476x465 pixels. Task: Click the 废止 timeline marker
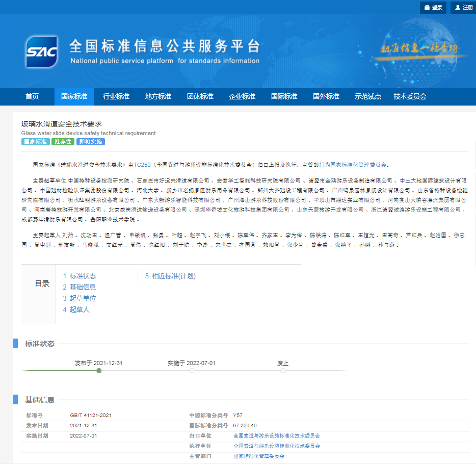pos(283,371)
